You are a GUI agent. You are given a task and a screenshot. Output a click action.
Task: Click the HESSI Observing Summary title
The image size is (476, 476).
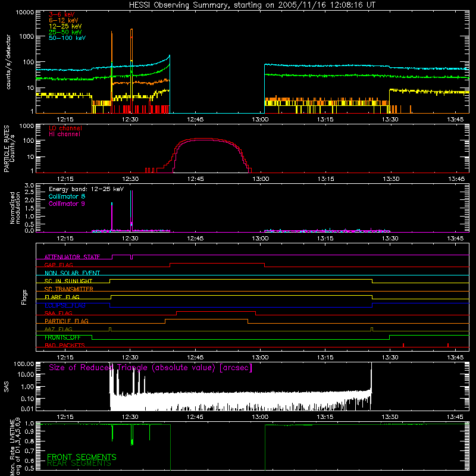pos(252,5)
